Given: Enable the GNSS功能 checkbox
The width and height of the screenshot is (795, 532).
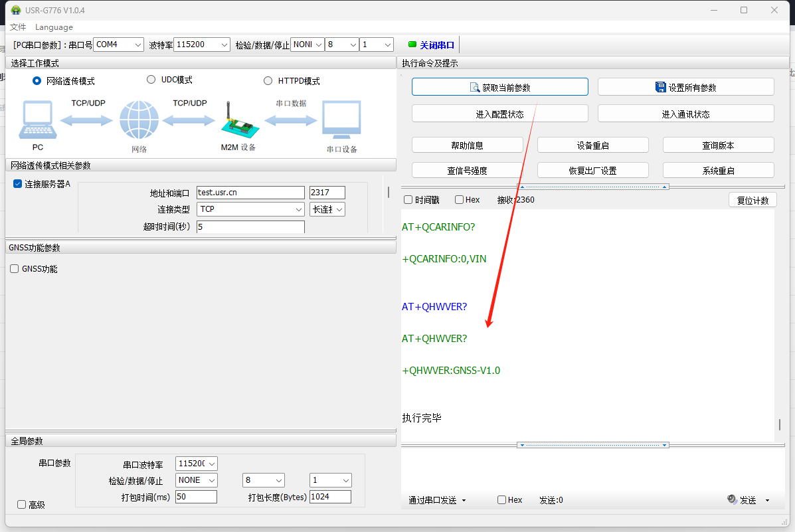Looking at the screenshot, I should click(15, 269).
